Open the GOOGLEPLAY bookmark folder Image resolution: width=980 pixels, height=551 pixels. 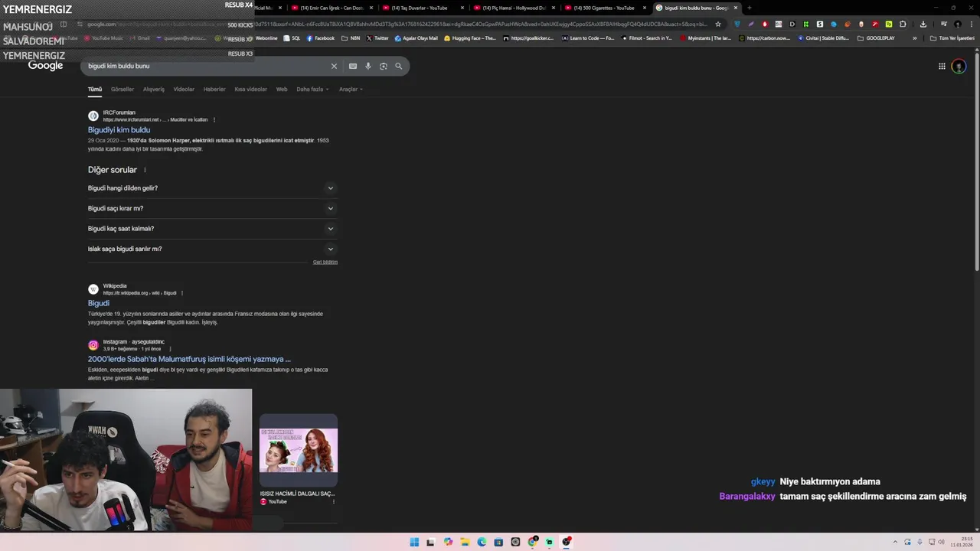876,38
